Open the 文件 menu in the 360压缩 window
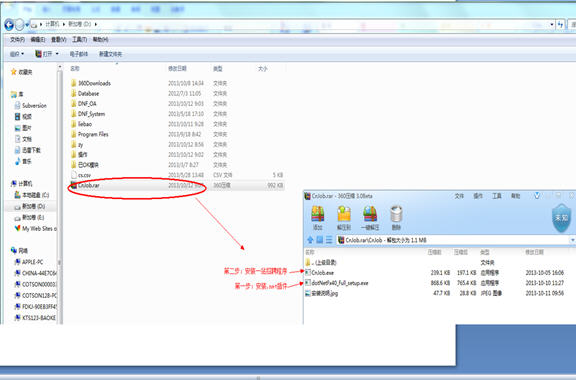 coord(459,196)
